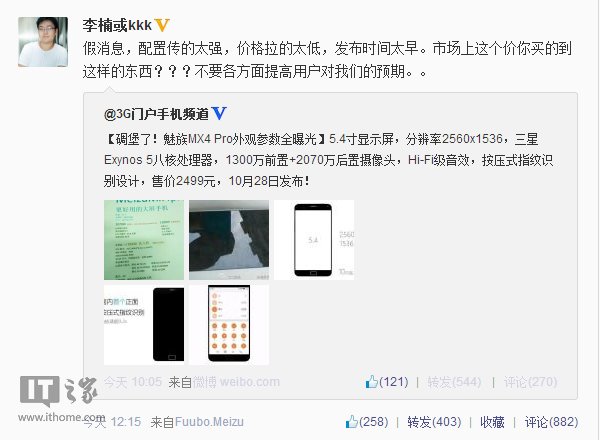Image resolution: width=600 pixels, height=440 pixels.
Task: Open the green spec sheet photo thumbnail
Action: coord(144,240)
